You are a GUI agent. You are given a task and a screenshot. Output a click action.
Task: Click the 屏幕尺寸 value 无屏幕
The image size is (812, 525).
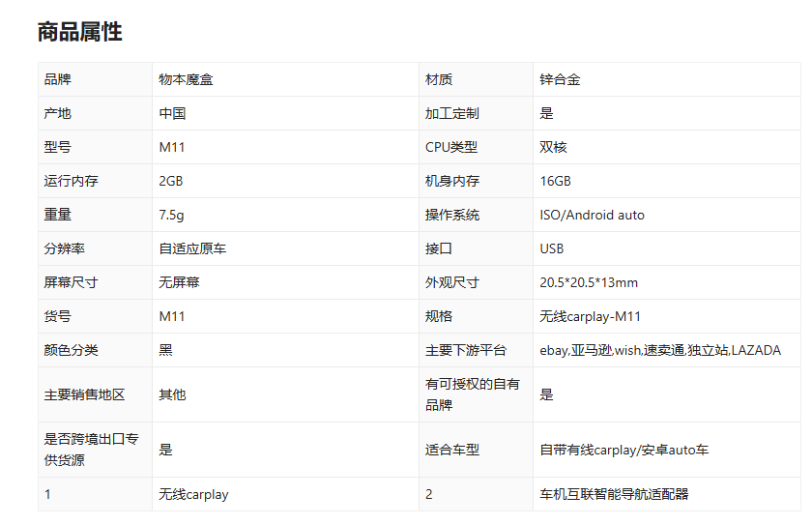[x=179, y=282]
